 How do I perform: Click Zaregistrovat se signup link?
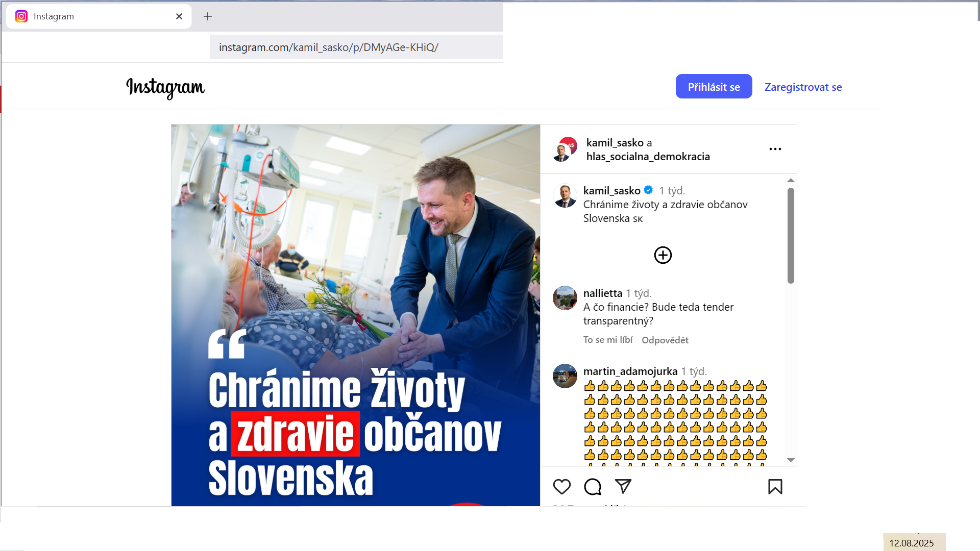(803, 87)
